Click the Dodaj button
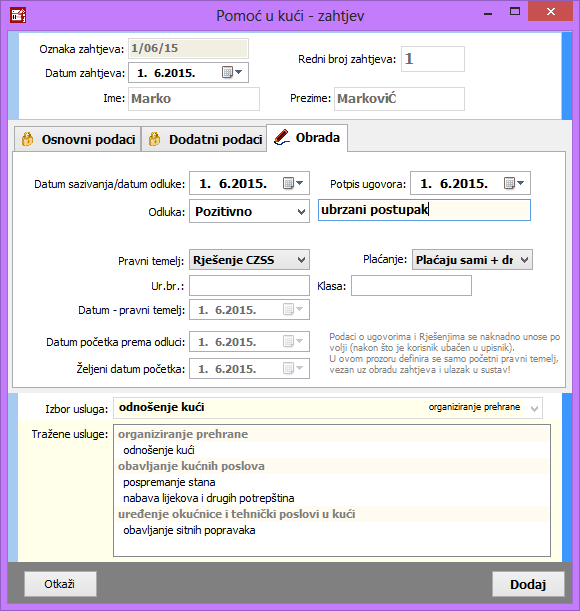Viewport: 580px width, 611px height. pyautogui.click(x=528, y=584)
